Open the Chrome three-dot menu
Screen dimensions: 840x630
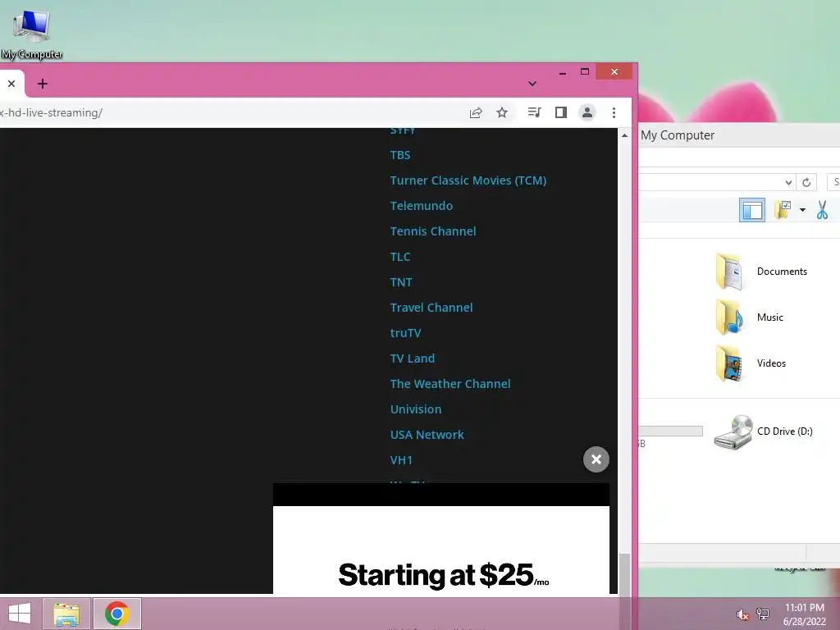pyautogui.click(x=614, y=112)
